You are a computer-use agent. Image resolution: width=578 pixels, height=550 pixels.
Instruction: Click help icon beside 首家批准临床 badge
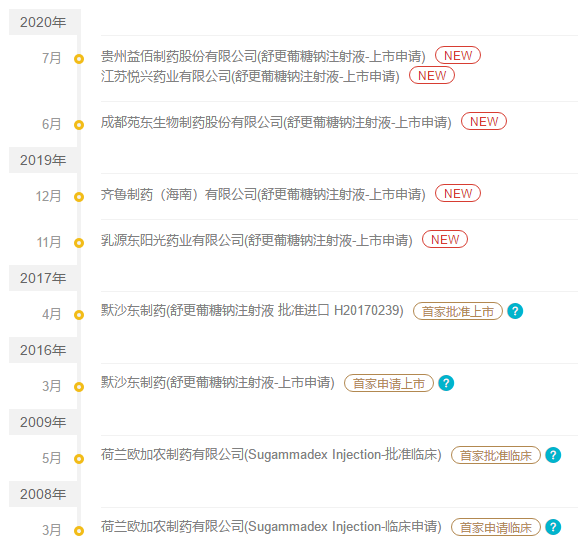click(x=553, y=455)
